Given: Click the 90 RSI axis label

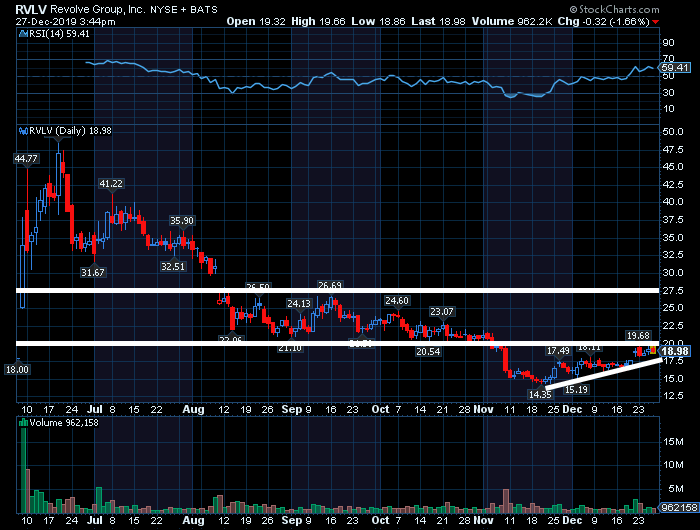Looking at the screenshot, I should click(x=669, y=43).
